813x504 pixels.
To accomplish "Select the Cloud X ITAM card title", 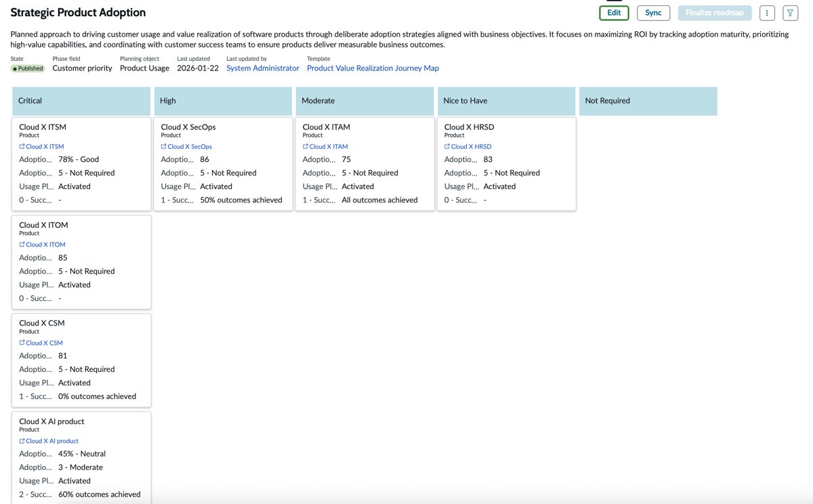I will (x=327, y=127).
